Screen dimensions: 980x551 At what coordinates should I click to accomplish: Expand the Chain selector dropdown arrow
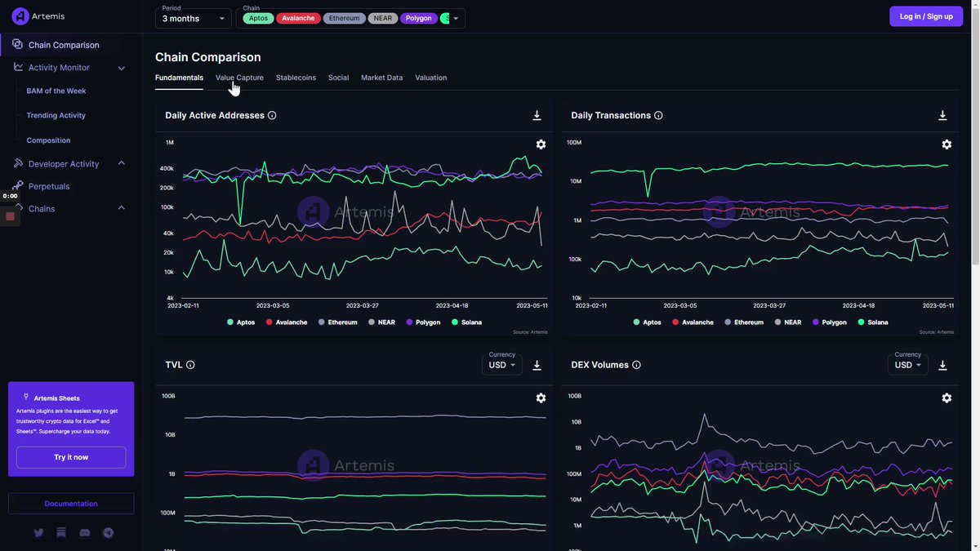(x=456, y=18)
